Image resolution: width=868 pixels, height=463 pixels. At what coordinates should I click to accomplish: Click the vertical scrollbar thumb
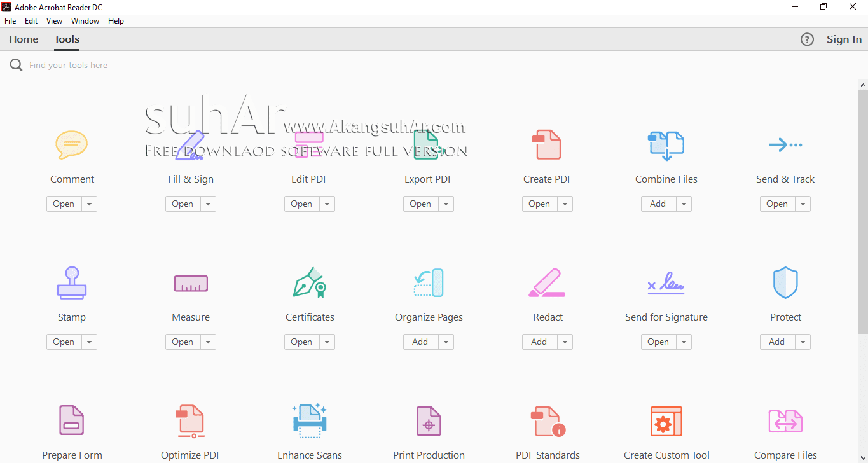tap(863, 212)
